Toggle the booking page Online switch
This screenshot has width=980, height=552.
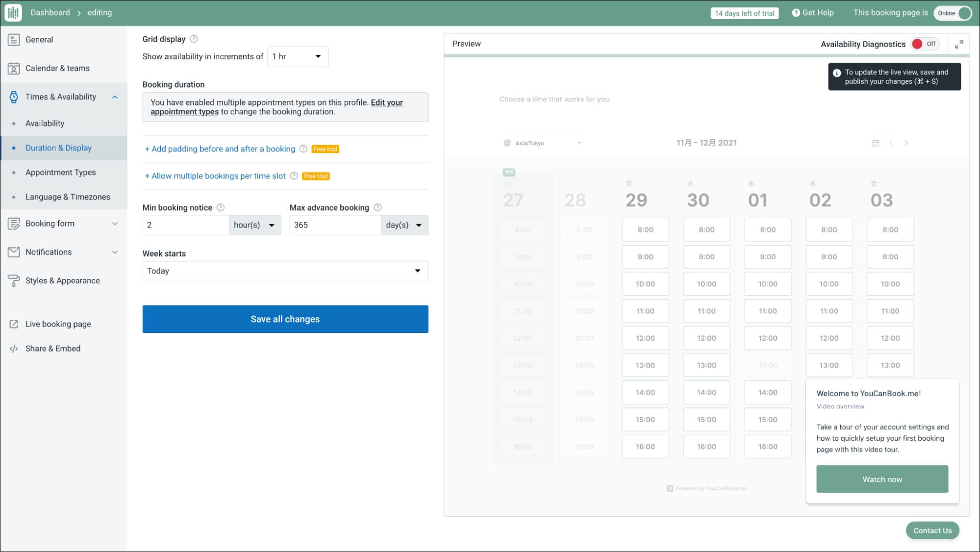point(953,13)
